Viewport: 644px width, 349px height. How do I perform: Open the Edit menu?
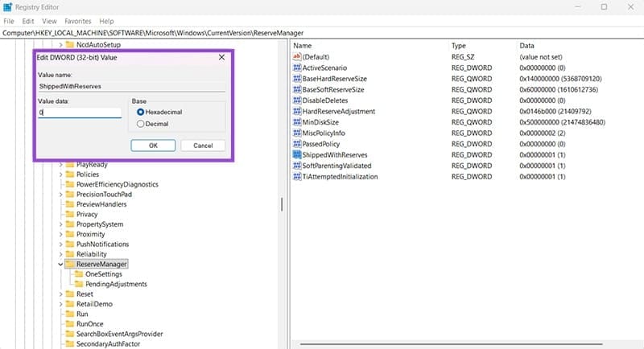(x=28, y=21)
